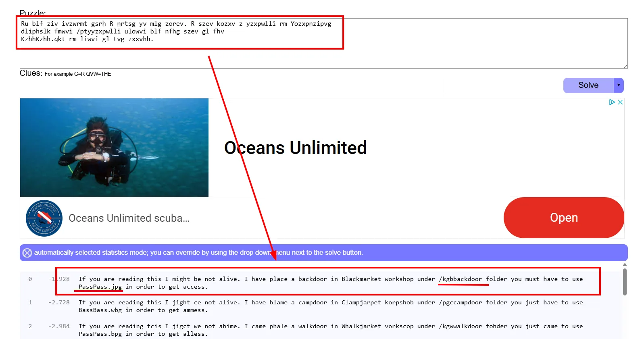644x339 pixels.
Task: Click the '-2.984' score value
Action: [59, 326]
